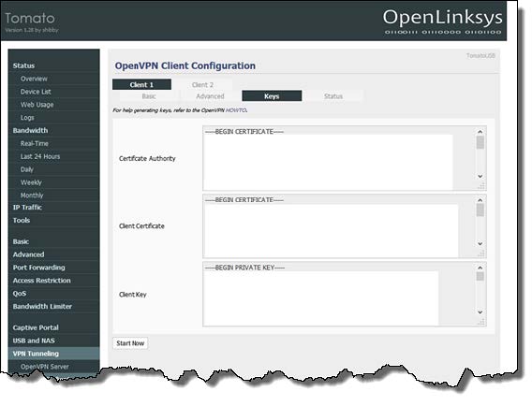Image resolution: width=532 pixels, height=406 pixels.
Task: Open IP Traffic in the sidebar
Action: [x=27, y=207]
